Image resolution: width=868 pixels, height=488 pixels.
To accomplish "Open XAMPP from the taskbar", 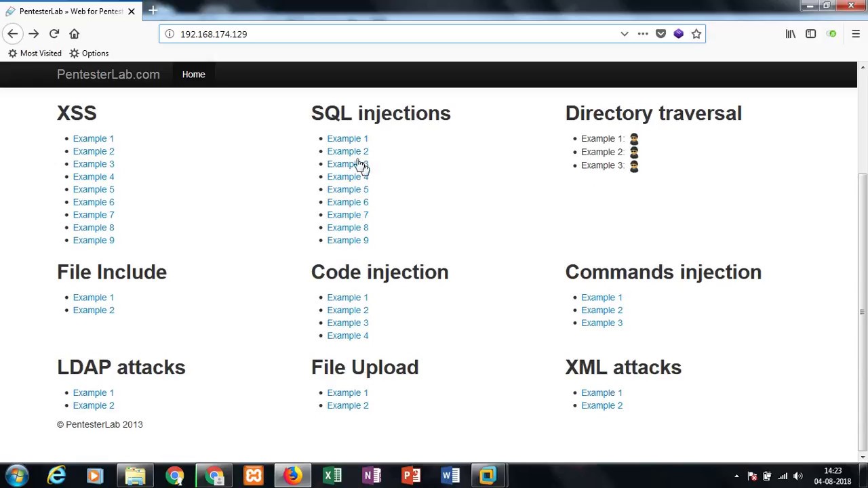I will click(254, 476).
